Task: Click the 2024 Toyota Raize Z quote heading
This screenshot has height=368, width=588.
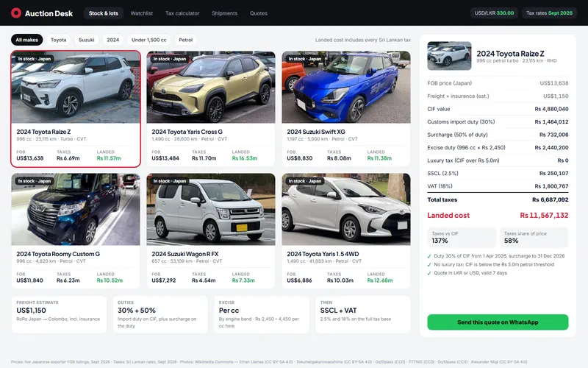Action: click(x=510, y=54)
